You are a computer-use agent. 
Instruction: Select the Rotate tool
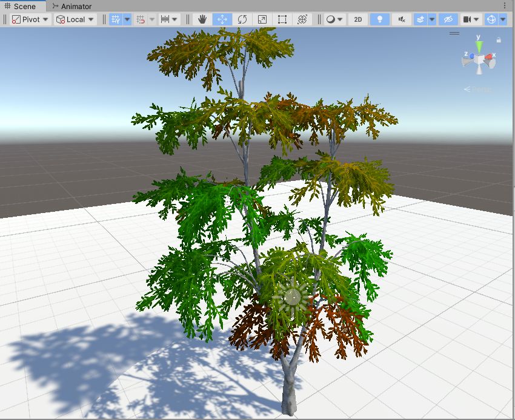point(242,19)
